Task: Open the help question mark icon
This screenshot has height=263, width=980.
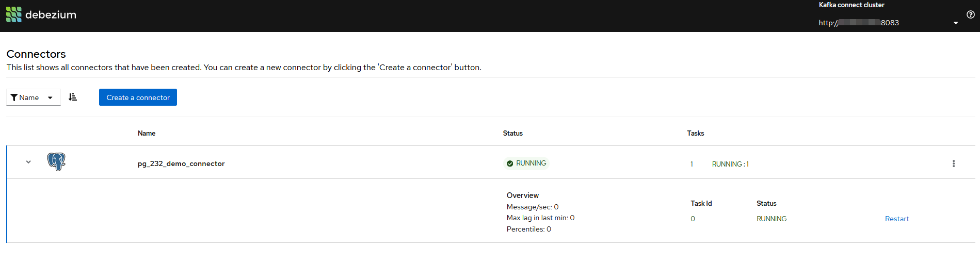Action: tap(970, 14)
